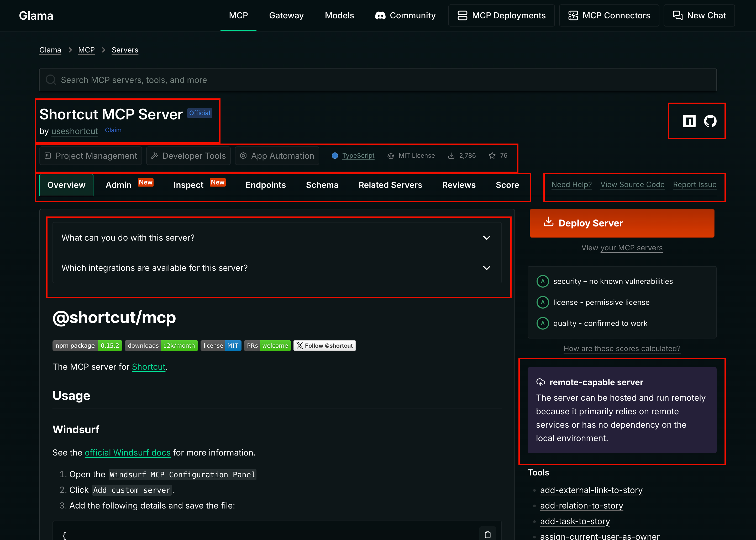Open the Inspect tab
The width and height of the screenshot is (756, 540).
click(188, 185)
